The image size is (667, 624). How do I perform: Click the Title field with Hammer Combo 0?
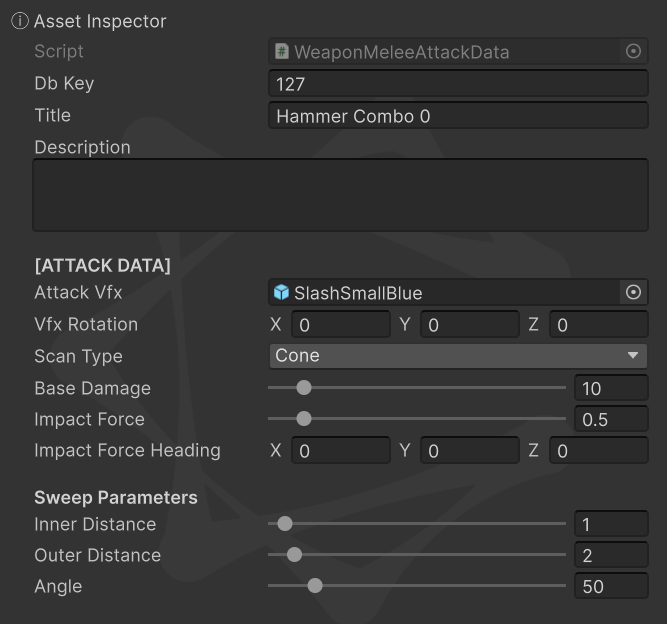point(458,116)
